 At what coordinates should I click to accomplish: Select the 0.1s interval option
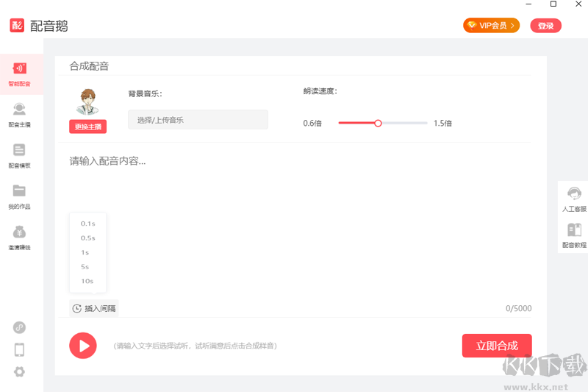(87, 224)
